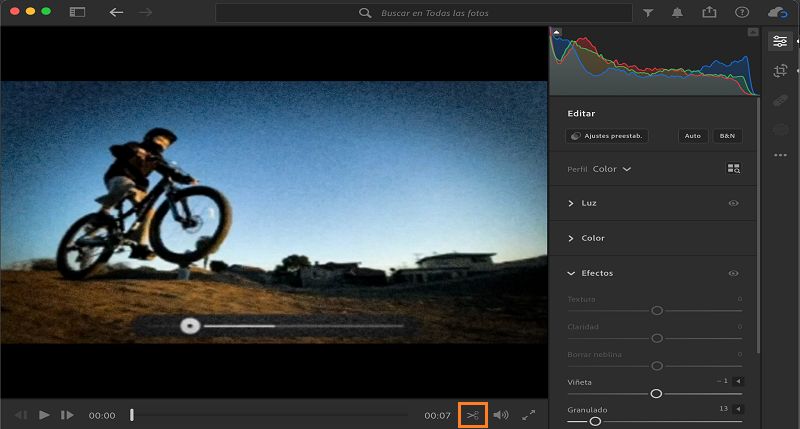This screenshot has height=429, width=800.
Task: Click the share export icon
Action: 709,12
